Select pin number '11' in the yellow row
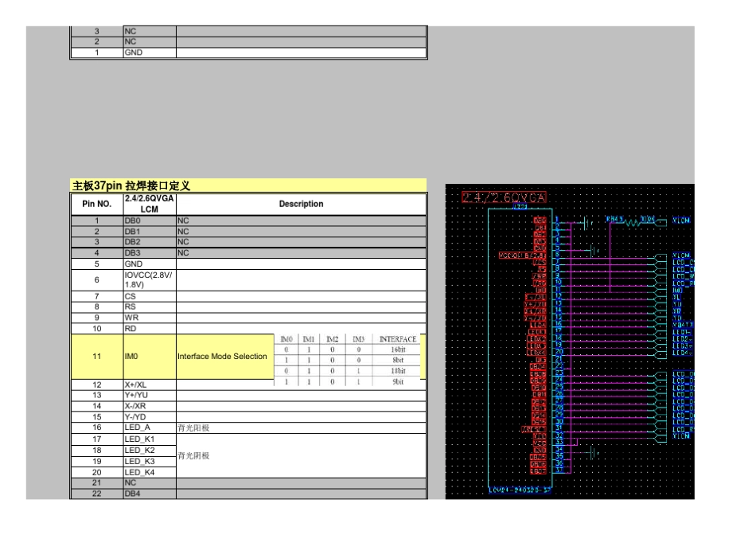The height and width of the screenshot is (535, 756). pyautogui.click(x=97, y=357)
